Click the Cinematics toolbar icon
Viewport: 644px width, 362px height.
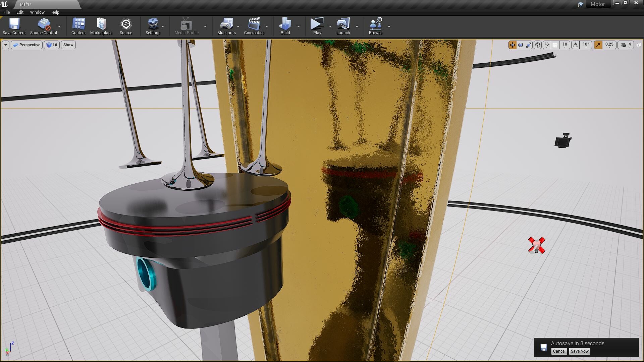coord(254,26)
